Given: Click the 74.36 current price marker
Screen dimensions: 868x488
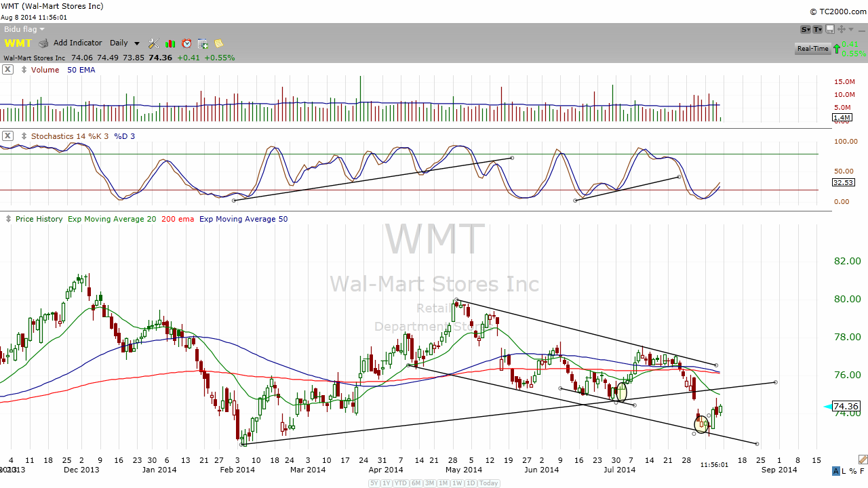Looking at the screenshot, I should pyautogui.click(x=846, y=407).
